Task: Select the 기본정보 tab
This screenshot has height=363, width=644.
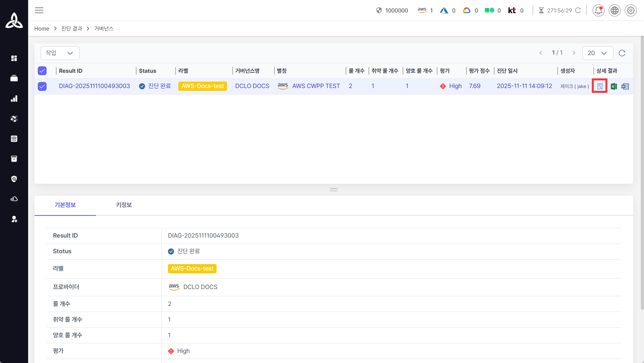Action: [65, 205]
